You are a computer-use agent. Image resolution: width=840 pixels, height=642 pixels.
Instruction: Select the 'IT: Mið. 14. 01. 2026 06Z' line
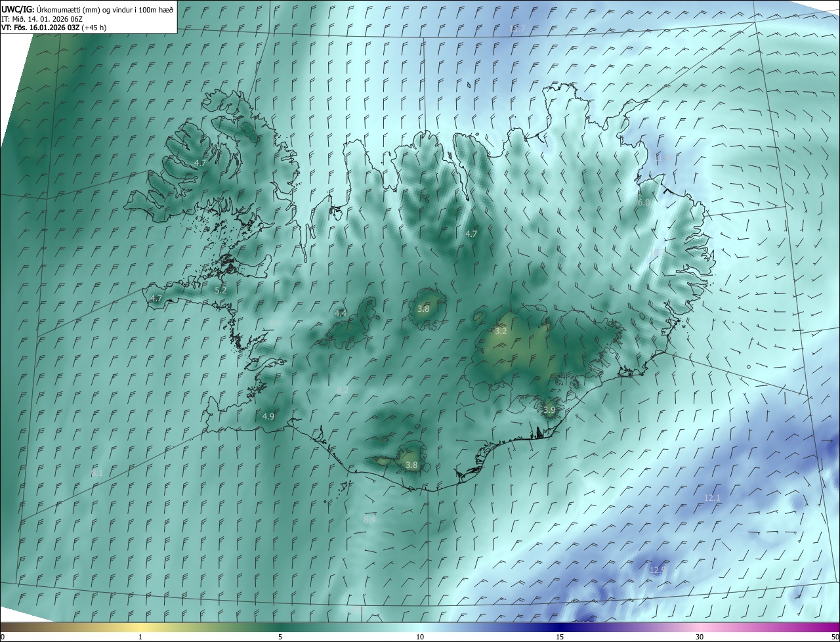pyautogui.click(x=42, y=19)
